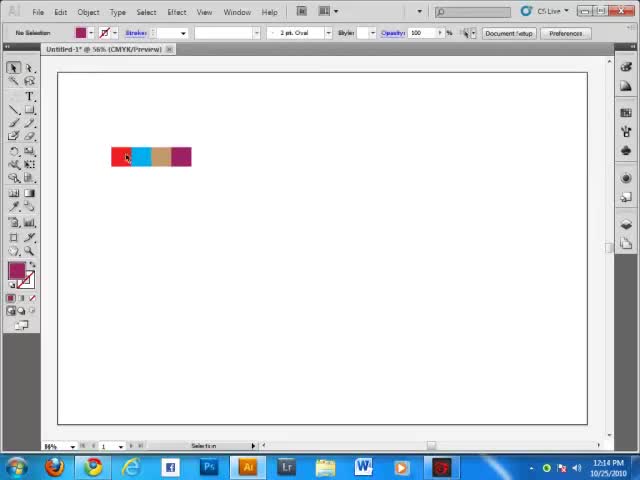
Task: Set paint mode to Color
Action: [11, 298]
